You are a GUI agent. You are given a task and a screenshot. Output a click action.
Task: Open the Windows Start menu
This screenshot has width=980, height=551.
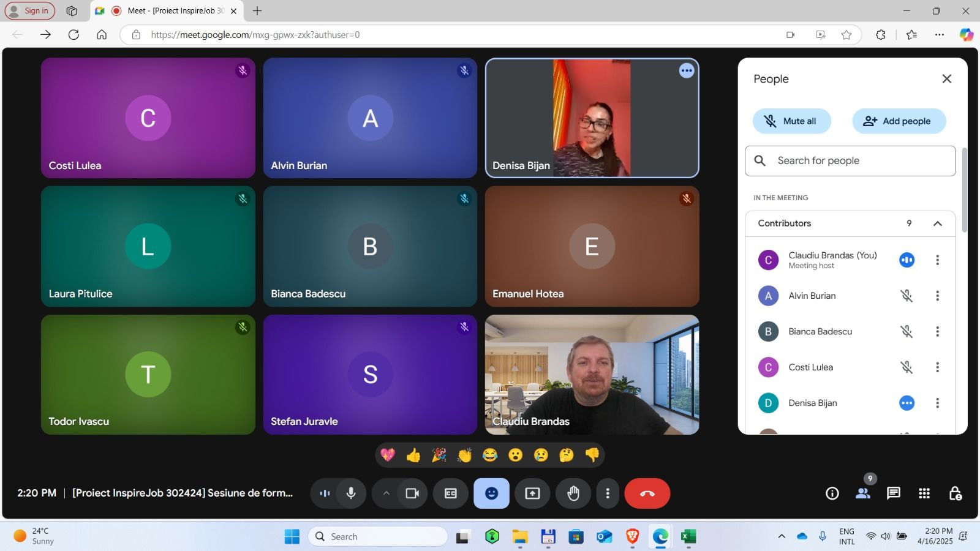pos(292,536)
